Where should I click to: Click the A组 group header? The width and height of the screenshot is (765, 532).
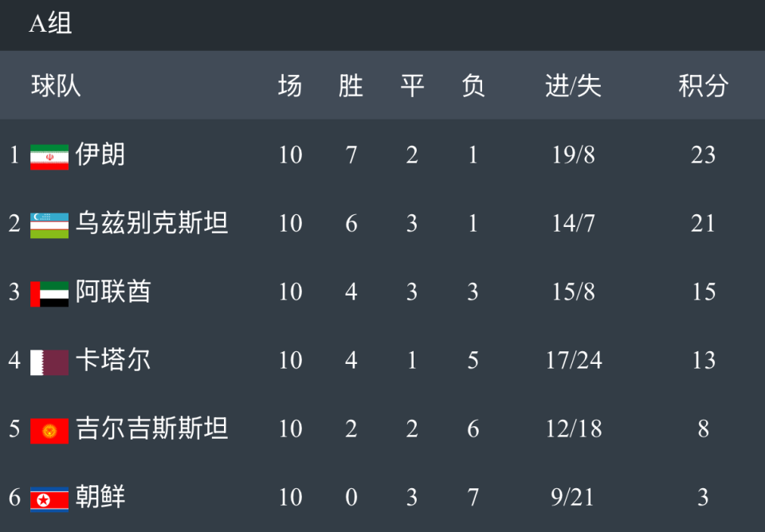[50, 23]
